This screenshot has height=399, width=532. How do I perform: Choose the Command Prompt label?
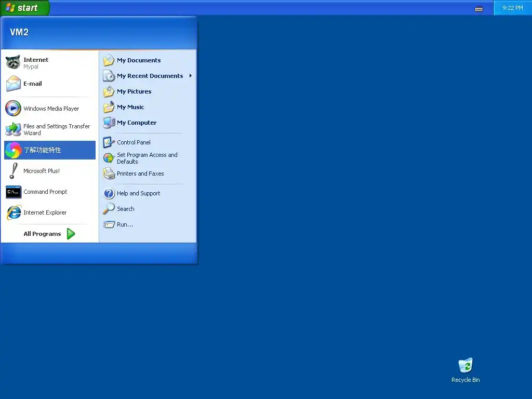[46, 192]
